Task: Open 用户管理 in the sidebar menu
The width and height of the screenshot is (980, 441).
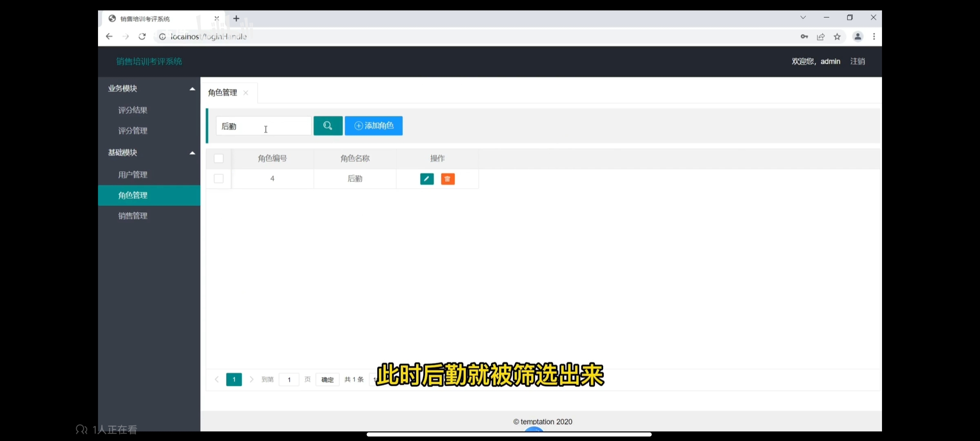Action: pyautogui.click(x=133, y=175)
